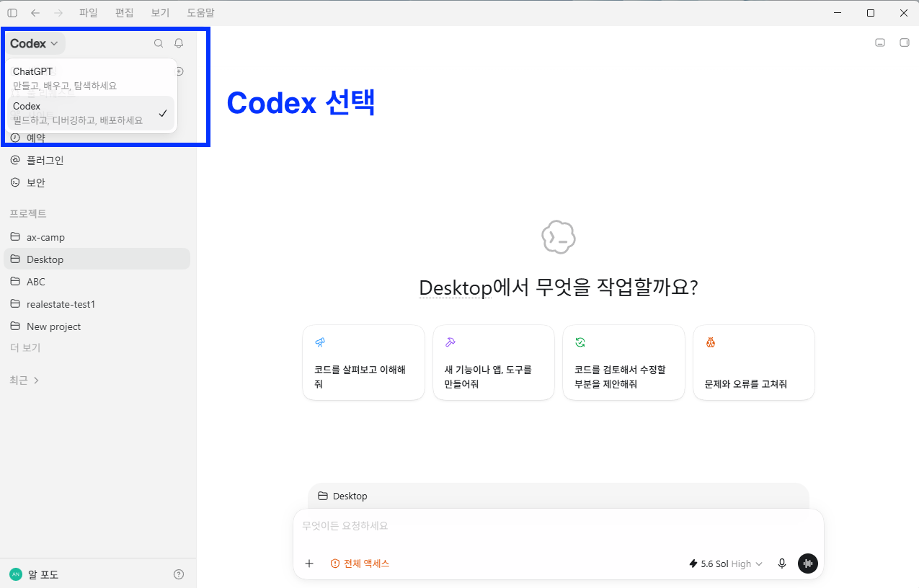Open 보안 in the sidebar
The width and height of the screenshot is (919, 588).
pos(97,182)
